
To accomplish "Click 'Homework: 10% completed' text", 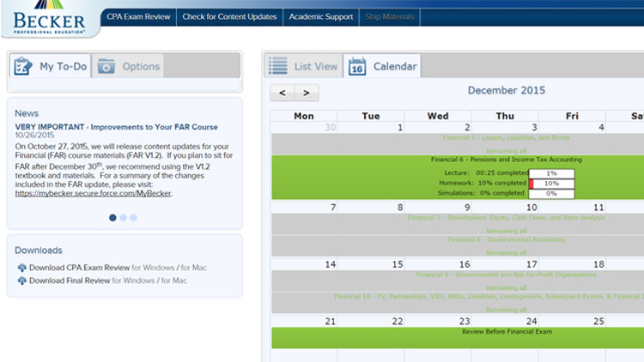I will 483,183.
